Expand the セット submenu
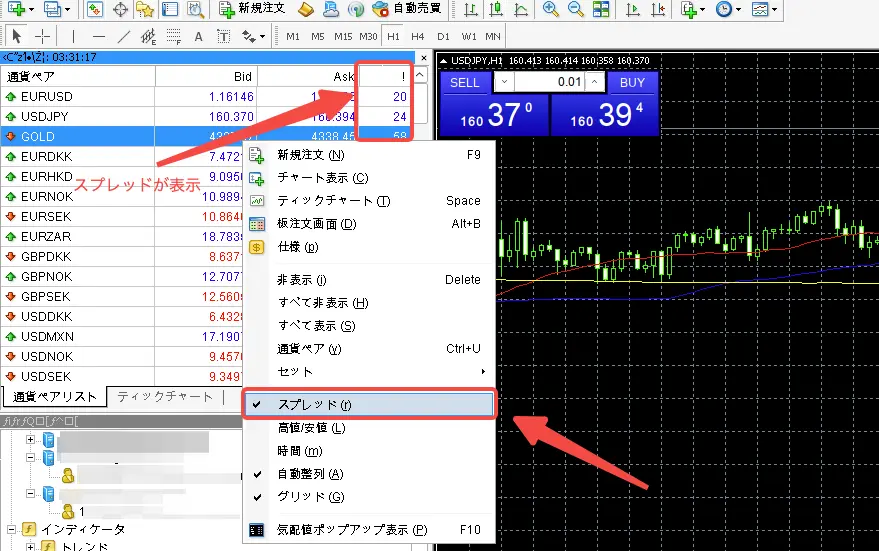Screen dimensions: 879x551 (x=369, y=372)
